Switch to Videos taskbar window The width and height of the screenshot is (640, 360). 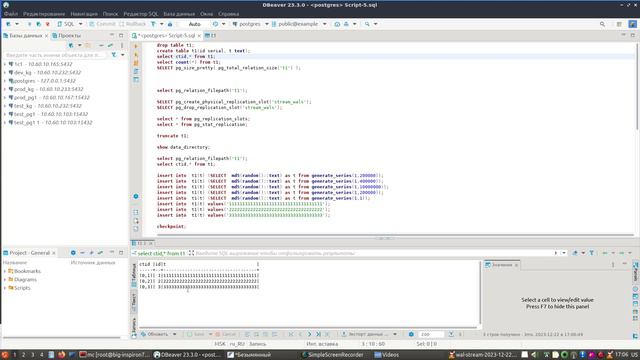387,355
